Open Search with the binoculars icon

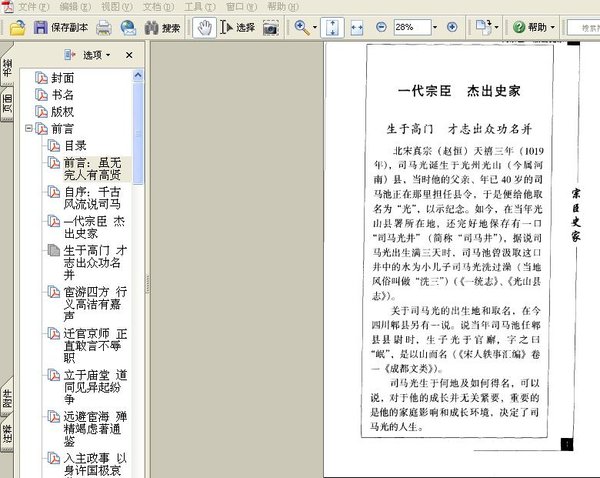[x=163, y=27]
